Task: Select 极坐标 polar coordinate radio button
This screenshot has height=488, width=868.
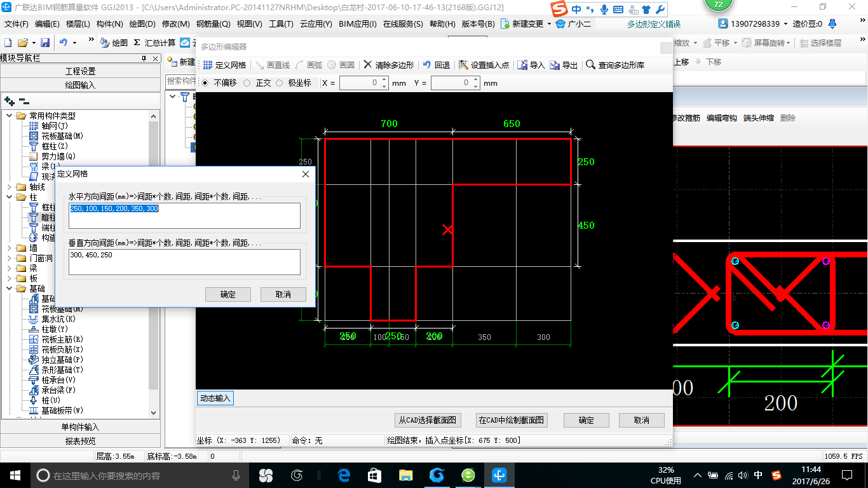Action: pyautogui.click(x=279, y=83)
